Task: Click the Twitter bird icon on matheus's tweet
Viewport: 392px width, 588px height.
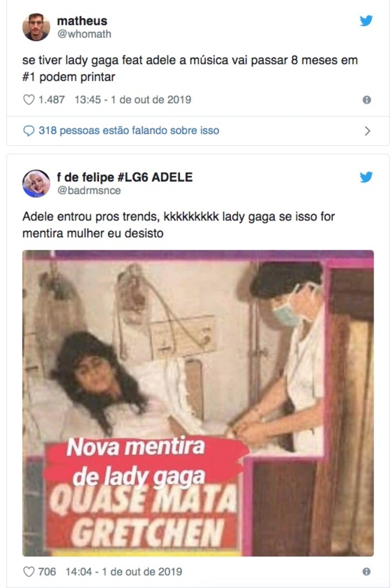Action: (366, 20)
